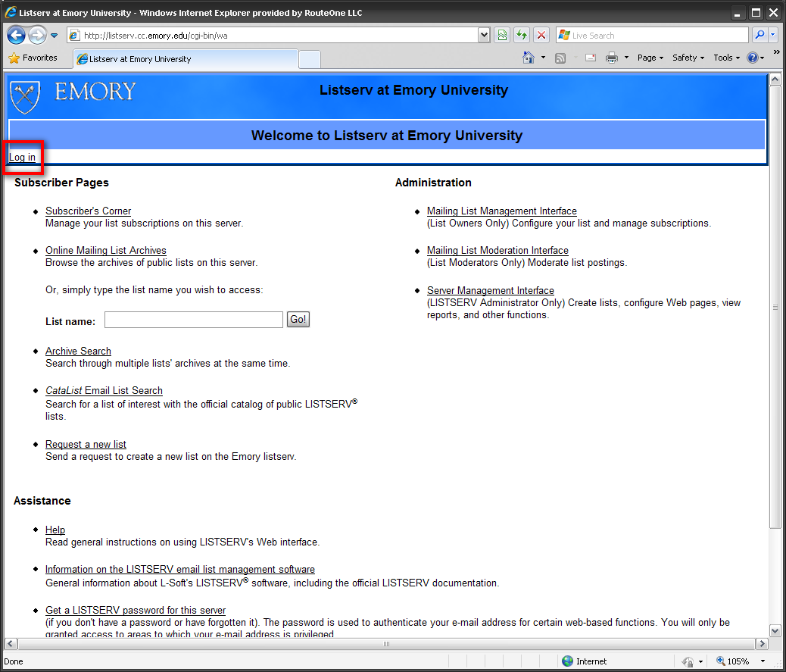Click the vertical scrollbar thumb
Image resolution: width=786 pixels, height=672 pixels.
coord(775,307)
